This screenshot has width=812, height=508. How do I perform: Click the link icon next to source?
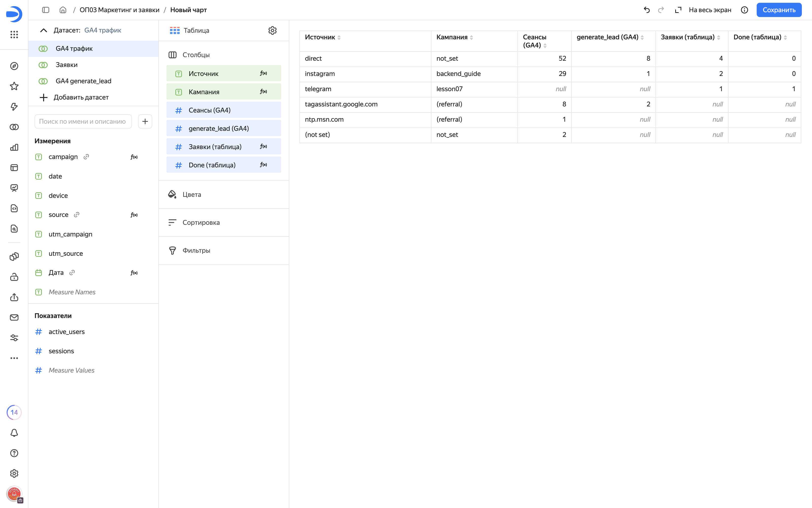[x=76, y=215]
